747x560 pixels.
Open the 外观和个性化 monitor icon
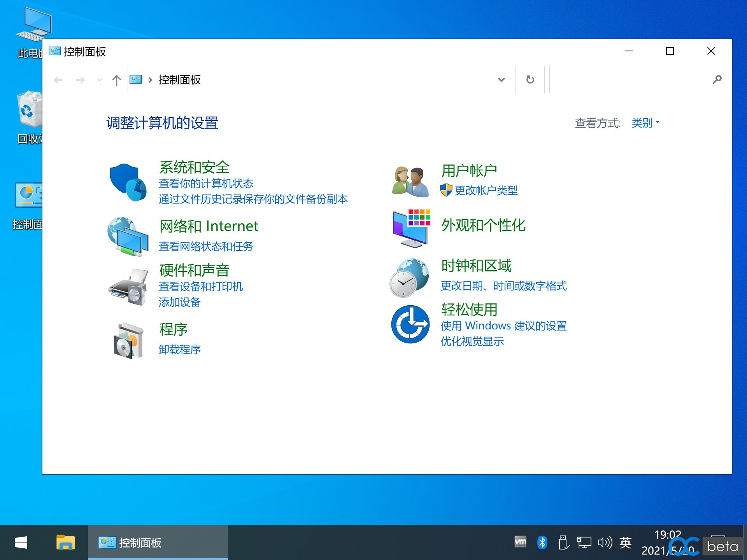(x=411, y=228)
